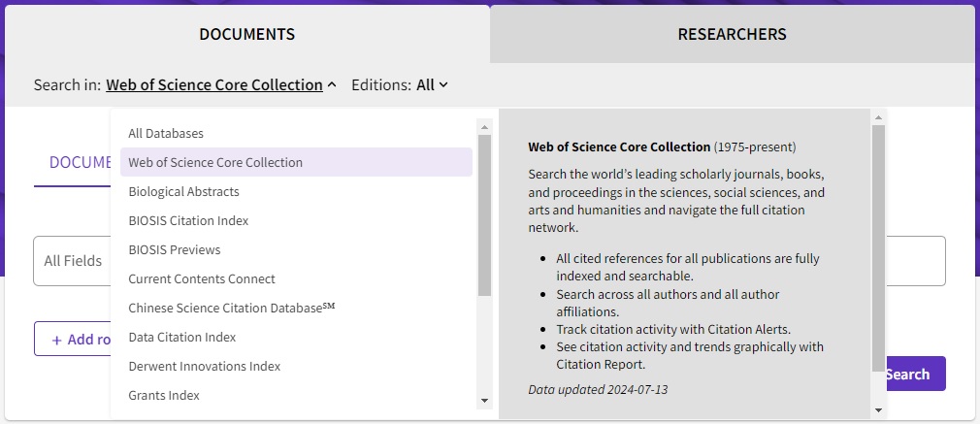Pick Derwent Innovations Index
This screenshot has width=980, height=424.
coord(205,366)
